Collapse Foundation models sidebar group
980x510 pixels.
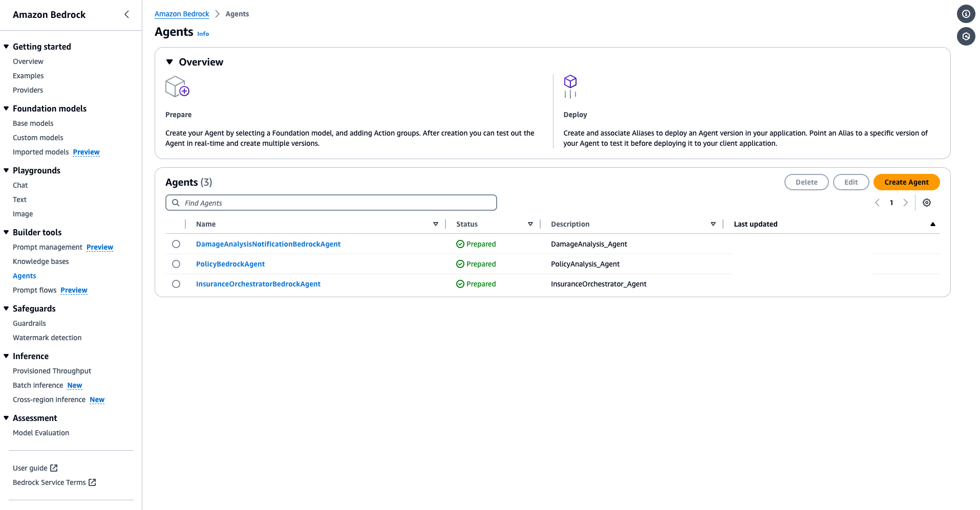6,108
